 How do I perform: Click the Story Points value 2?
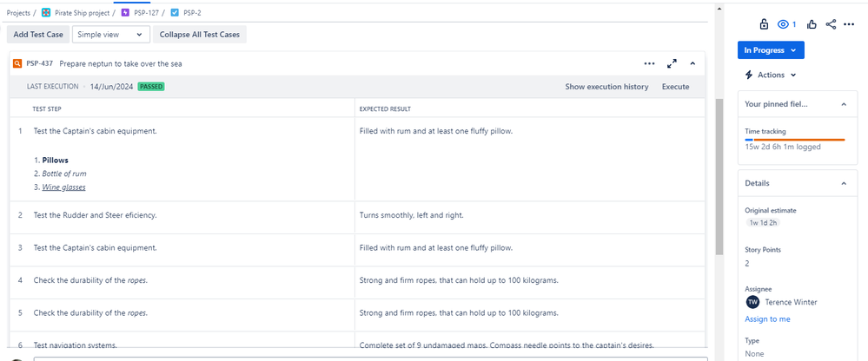[x=747, y=263]
